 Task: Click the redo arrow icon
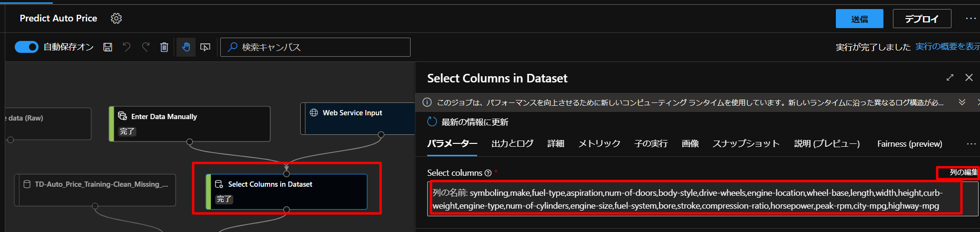click(146, 47)
